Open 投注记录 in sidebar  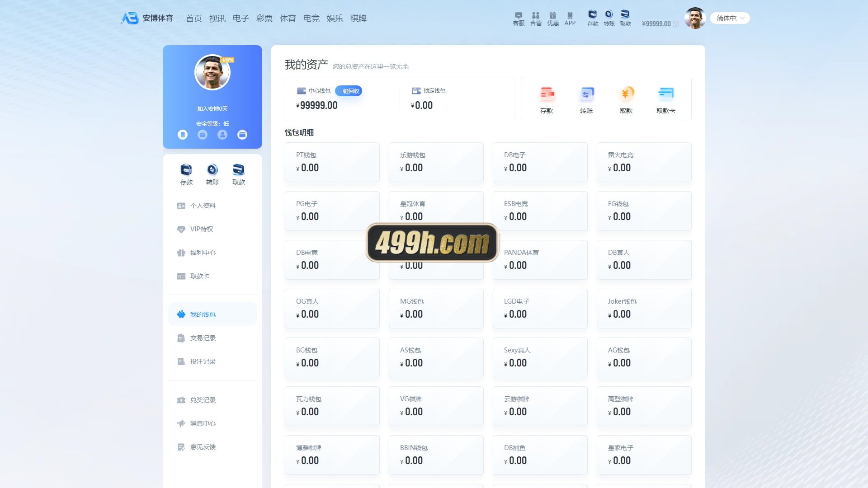tap(212, 361)
